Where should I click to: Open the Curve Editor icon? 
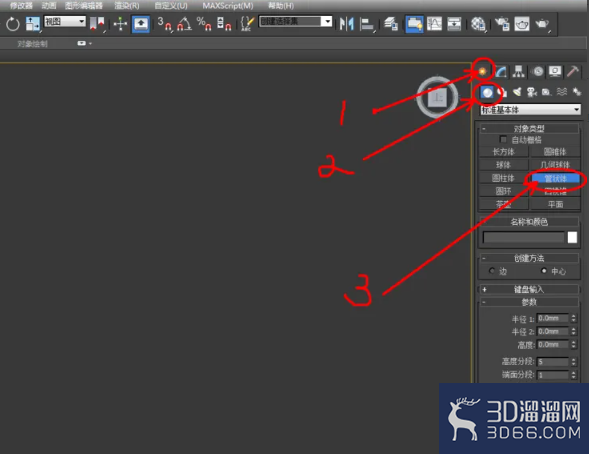pyautogui.click(x=434, y=24)
